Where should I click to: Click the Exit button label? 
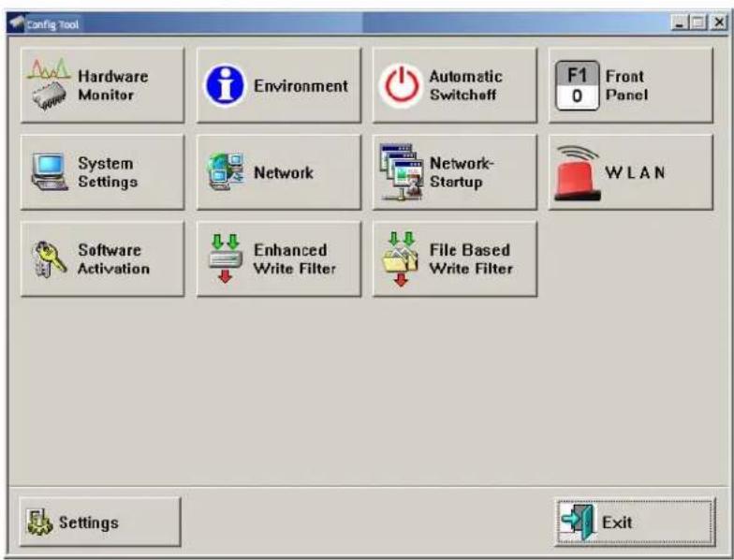click(x=617, y=523)
